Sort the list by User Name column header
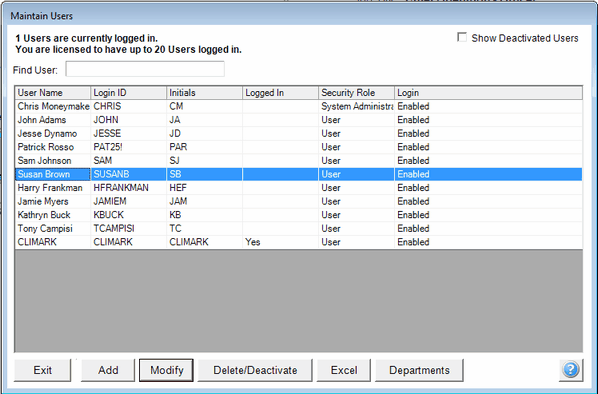This screenshot has width=598, height=394. 53,93
